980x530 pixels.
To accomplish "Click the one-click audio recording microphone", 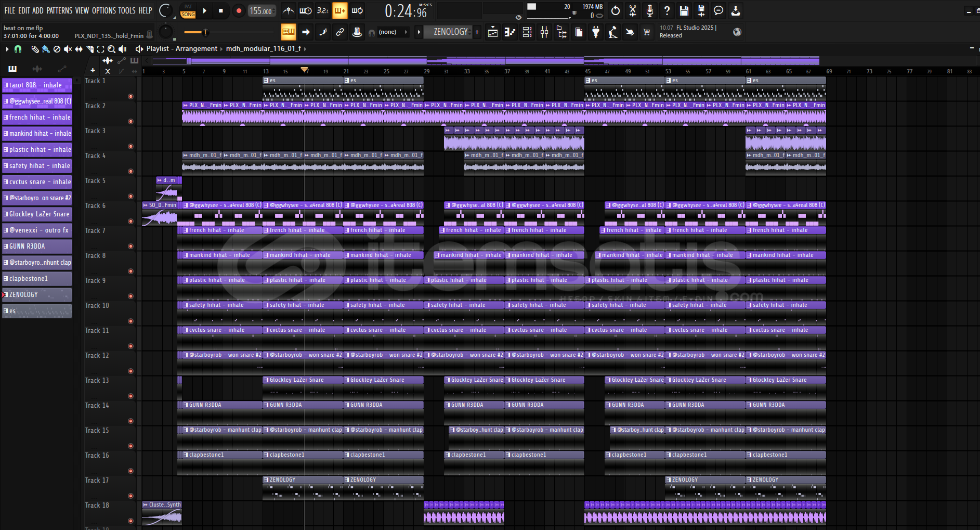I will point(650,10).
